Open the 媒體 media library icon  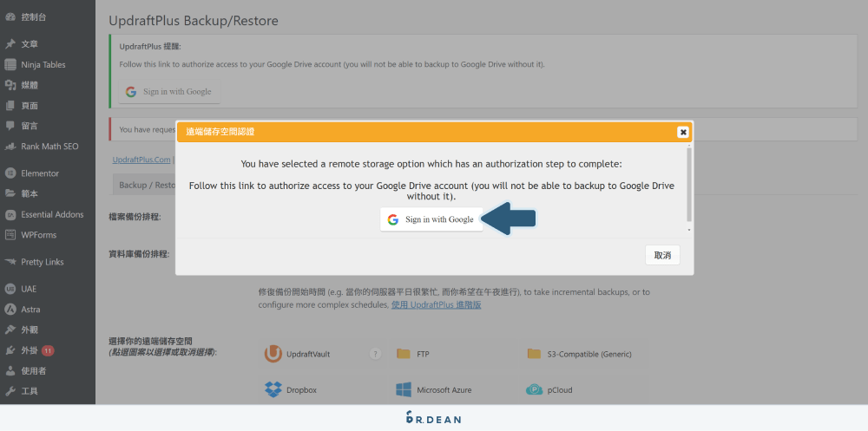(10, 85)
